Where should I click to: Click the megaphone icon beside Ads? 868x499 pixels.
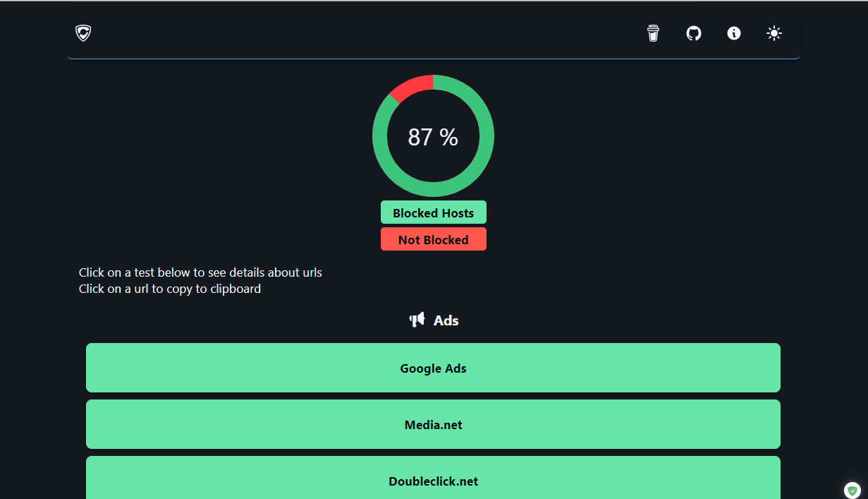click(417, 320)
